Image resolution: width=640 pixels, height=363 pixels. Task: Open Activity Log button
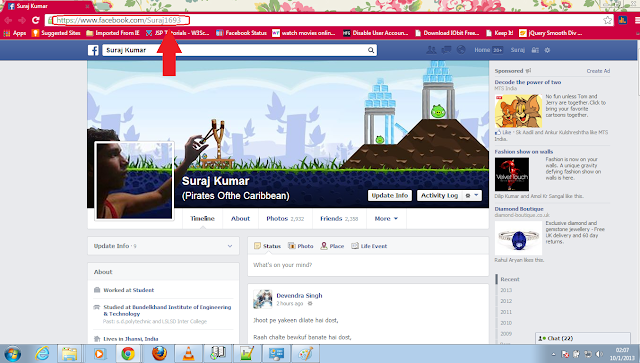pos(440,196)
